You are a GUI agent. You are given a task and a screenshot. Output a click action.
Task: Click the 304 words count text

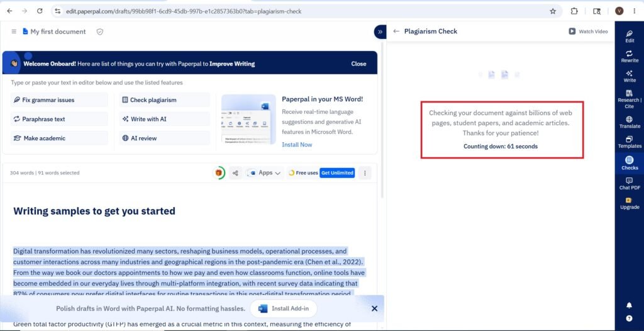[22, 173]
